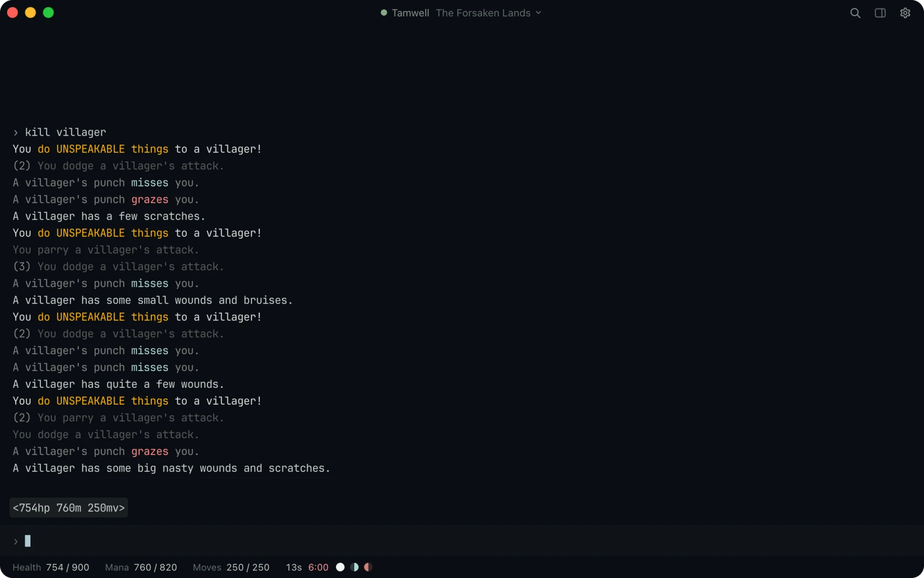Click the 13s timer in status bar
The width and height of the screenshot is (924, 578).
(294, 567)
